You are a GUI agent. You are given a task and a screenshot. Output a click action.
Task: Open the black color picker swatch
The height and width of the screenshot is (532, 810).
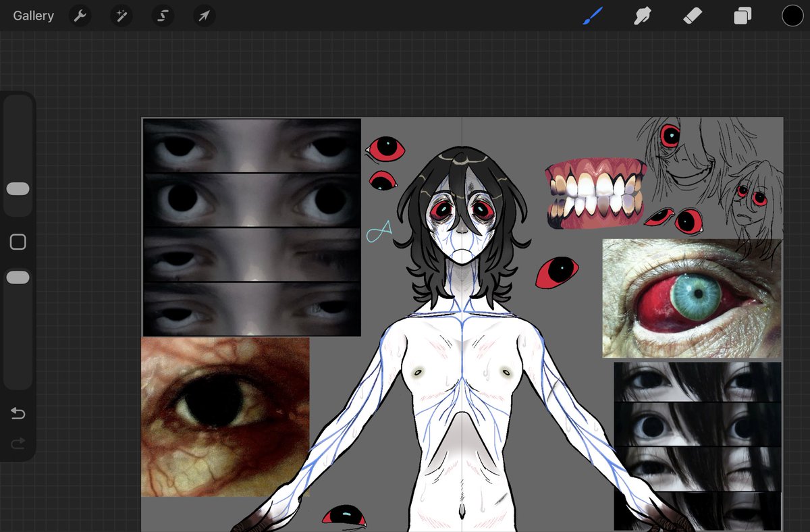pos(792,16)
